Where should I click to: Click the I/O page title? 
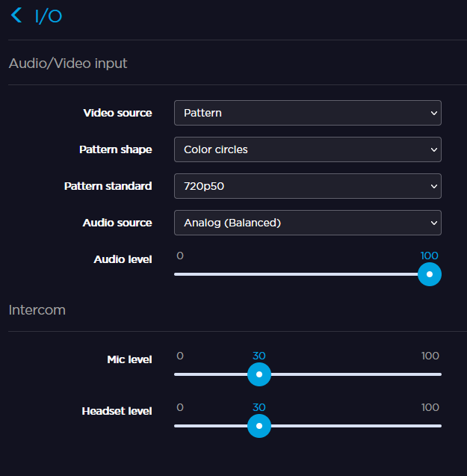pyautogui.click(x=49, y=16)
